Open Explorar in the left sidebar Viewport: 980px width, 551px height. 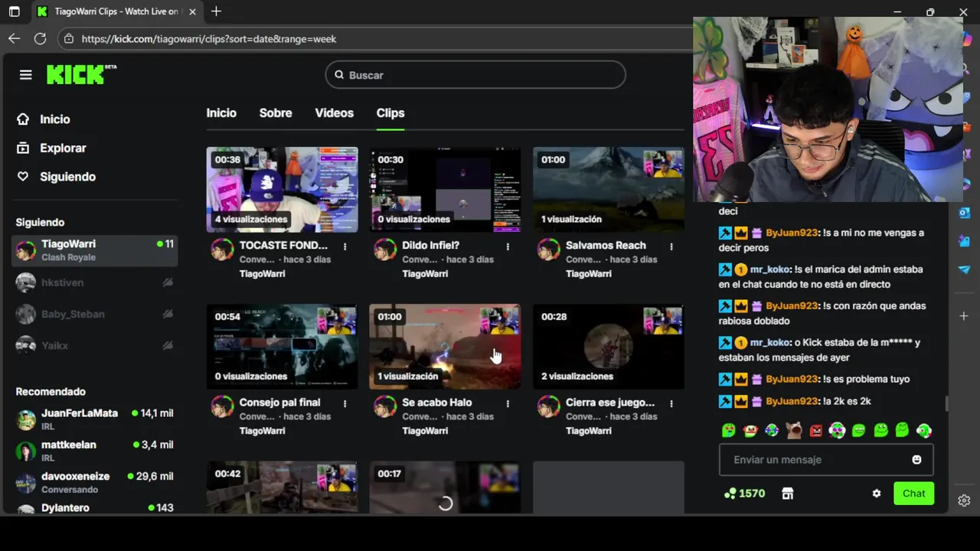pyautogui.click(x=52, y=148)
